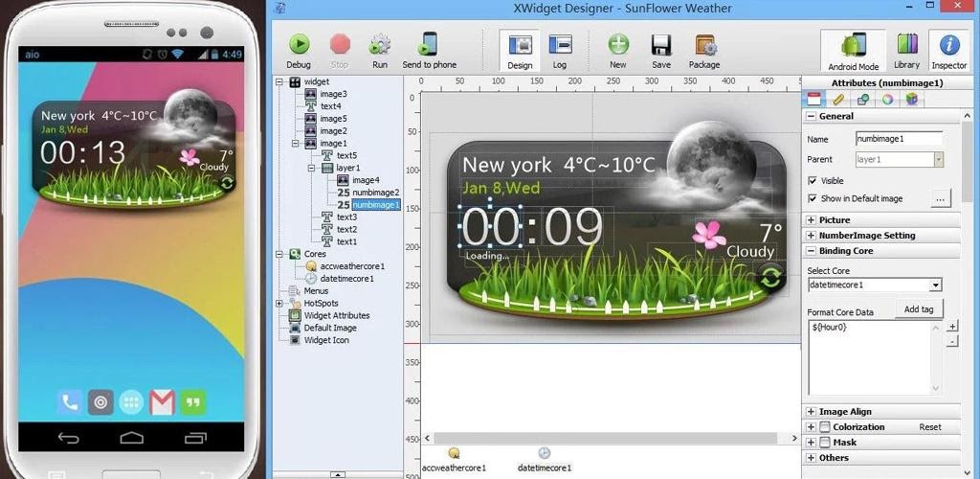Viewport: 980px width, 479px height.
Task: Open the Select Core dropdown
Action: (935, 285)
